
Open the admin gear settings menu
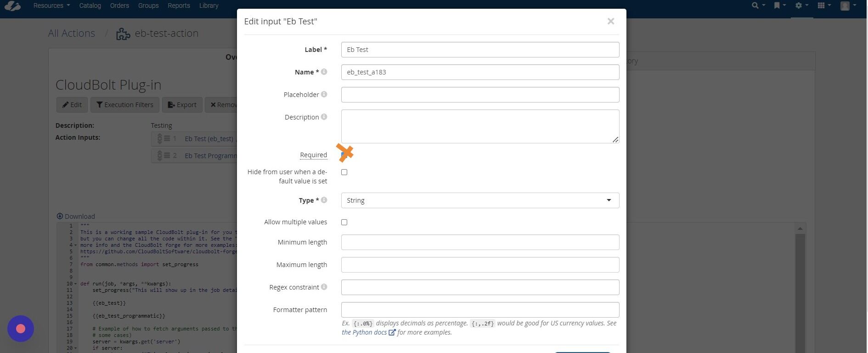pos(802,6)
